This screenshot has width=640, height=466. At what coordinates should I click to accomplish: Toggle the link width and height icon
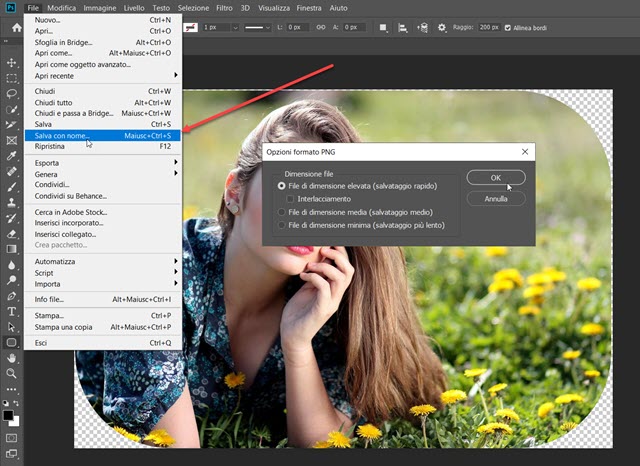pos(321,27)
